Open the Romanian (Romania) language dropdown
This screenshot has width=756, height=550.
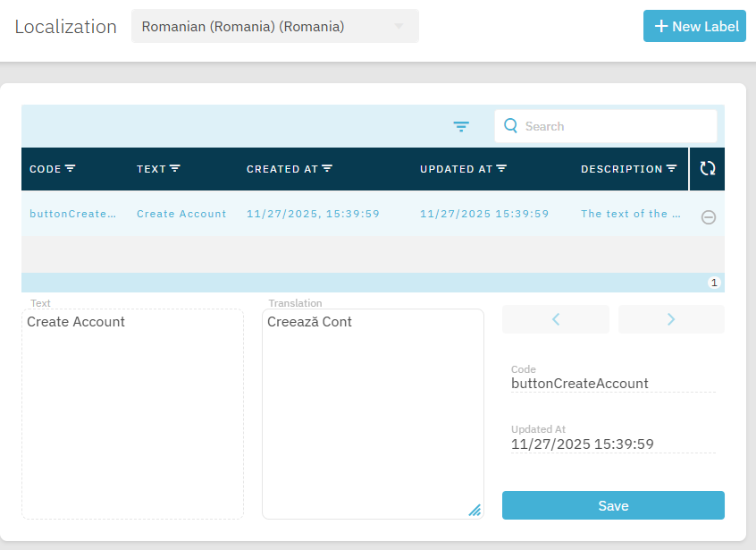coord(274,27)
